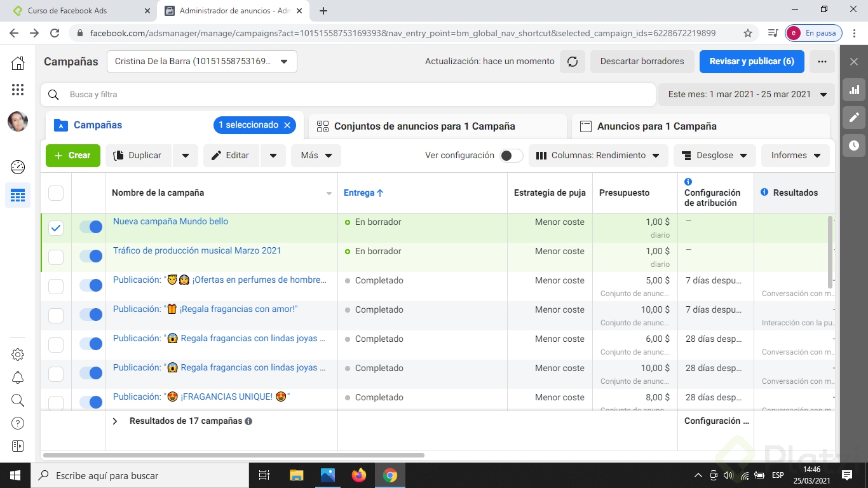Open the all tools grid menu icon

[x=18, y=90]
